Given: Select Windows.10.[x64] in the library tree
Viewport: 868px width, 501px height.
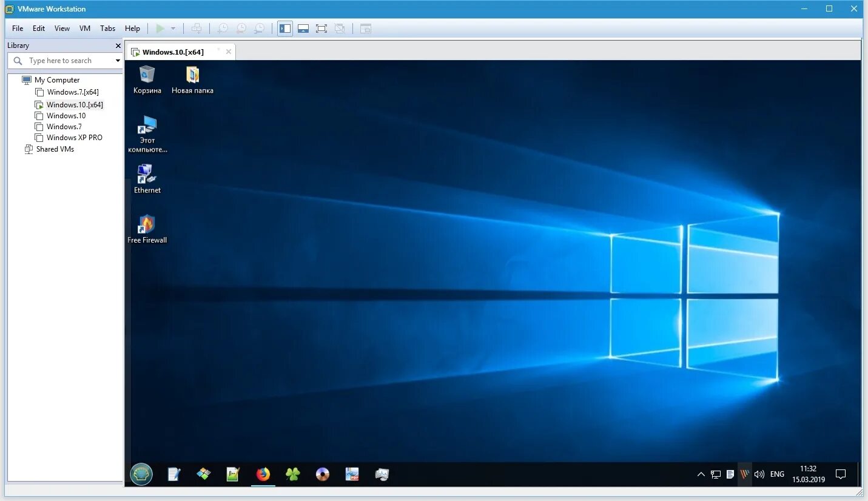Looking at the screenshot, I should click(75, 105).
